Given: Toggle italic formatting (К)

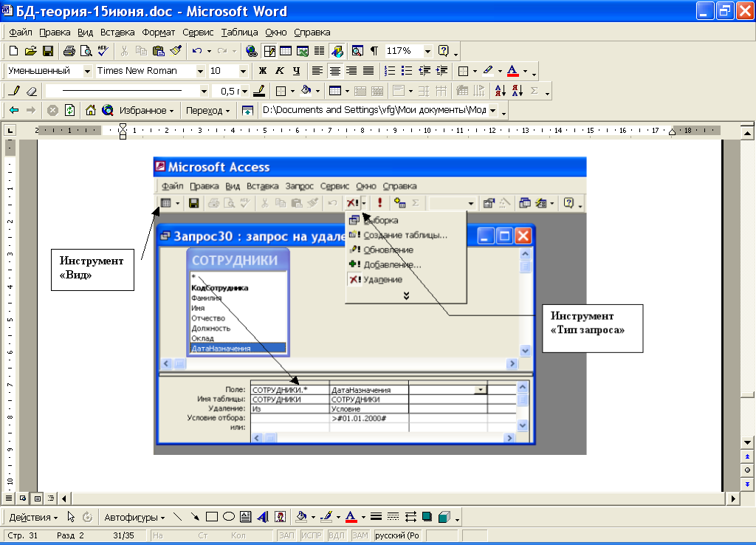Looking at the screenshot, I should pyautogui.click(x=280, y=71).
